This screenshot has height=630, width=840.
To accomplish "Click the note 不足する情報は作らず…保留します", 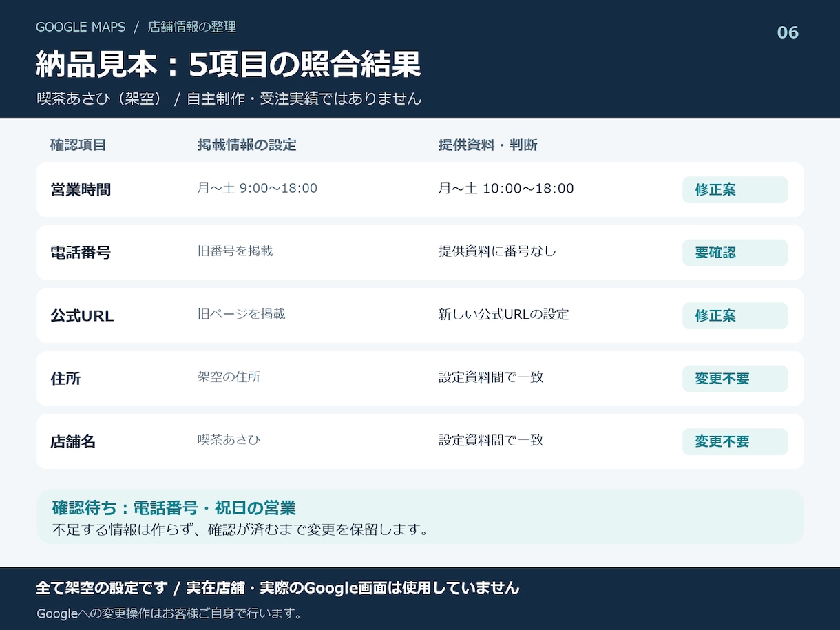I will pos(241,530).
